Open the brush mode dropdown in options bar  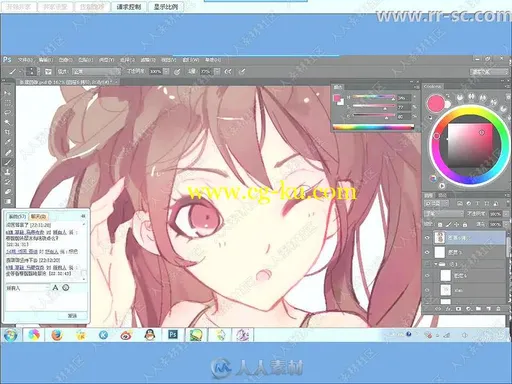[x=96, y=71]
